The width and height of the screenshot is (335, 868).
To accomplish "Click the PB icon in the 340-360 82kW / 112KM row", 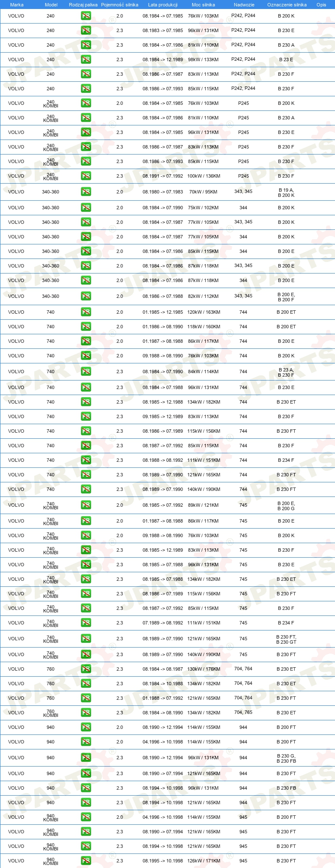I will coord(86,296).
